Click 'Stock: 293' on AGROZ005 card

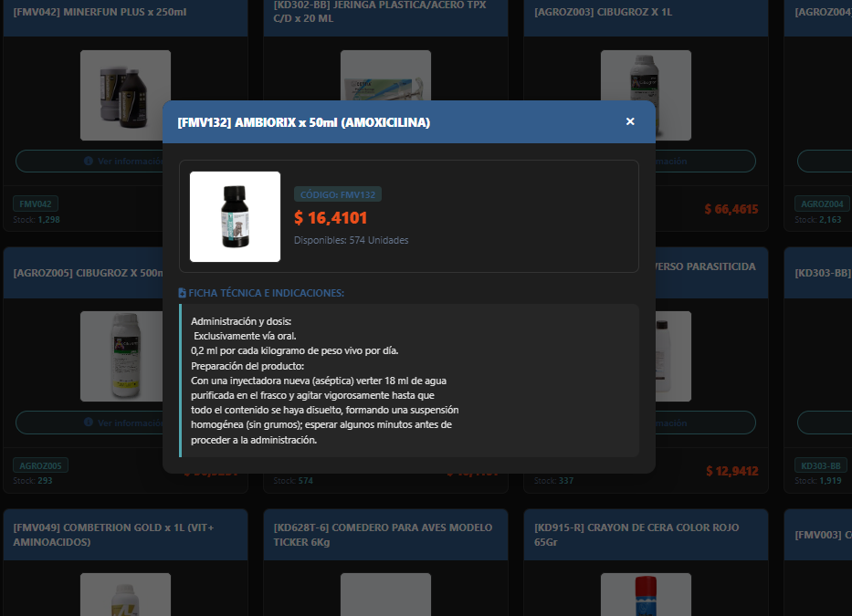(33, 481)
